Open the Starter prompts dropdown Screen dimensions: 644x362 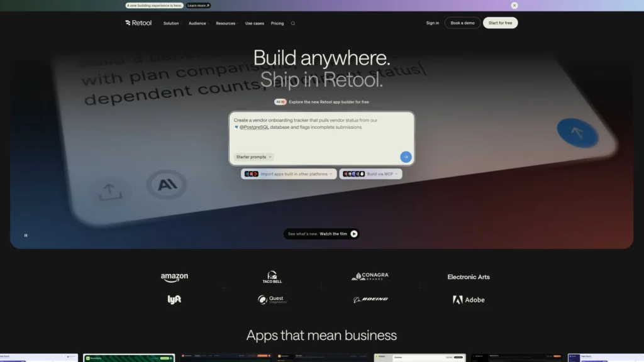point(253,156)
